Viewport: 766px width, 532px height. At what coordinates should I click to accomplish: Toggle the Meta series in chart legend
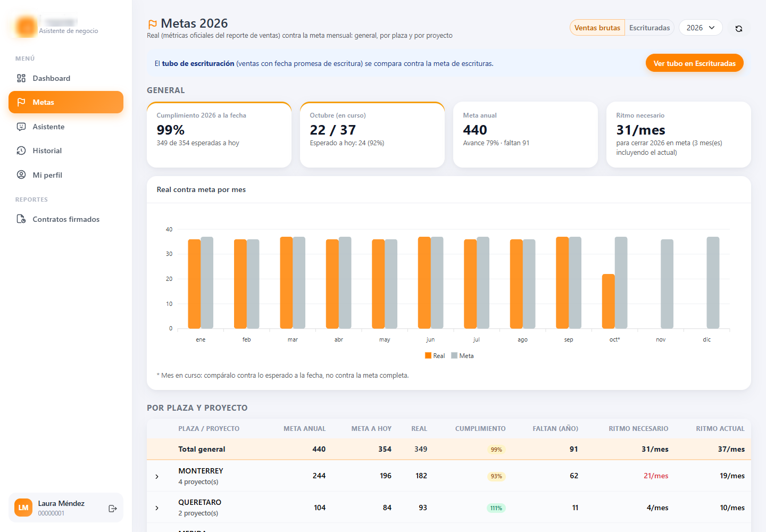(462, 356)
